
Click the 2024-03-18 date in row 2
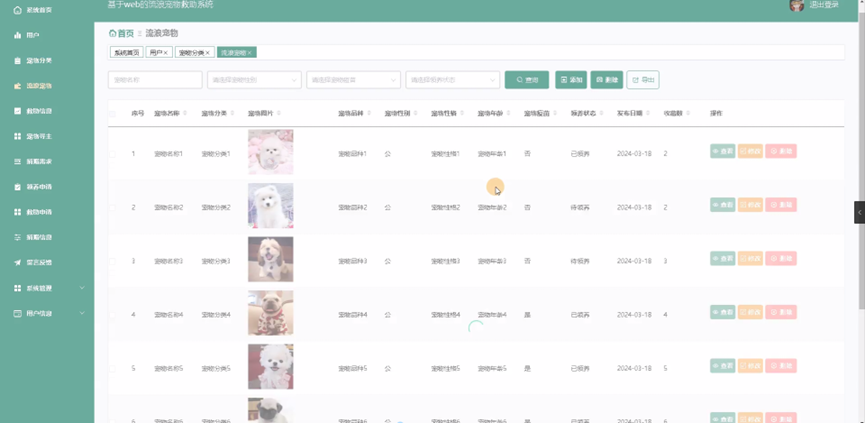point(634,207)
